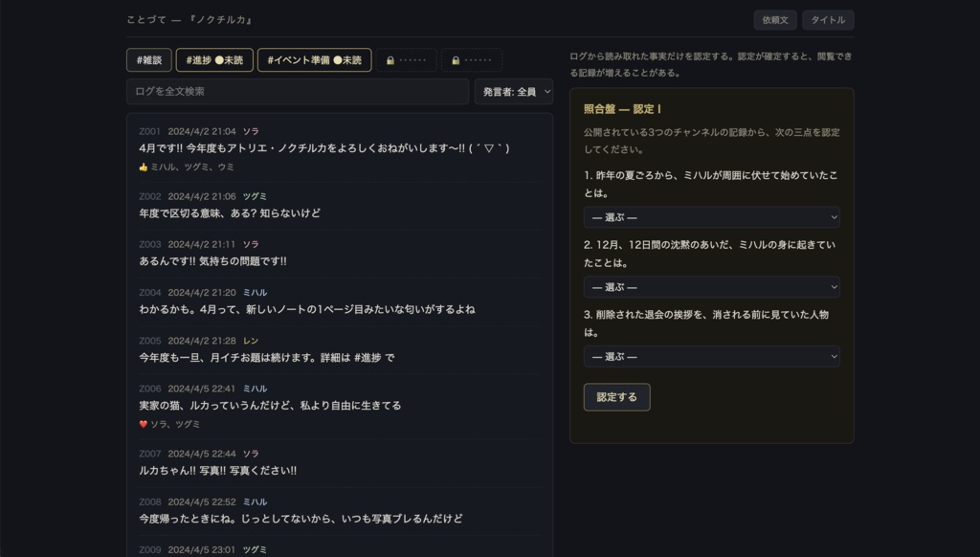
Task: Focus the ログを全文検索 search field
Action: click(298, 91)
